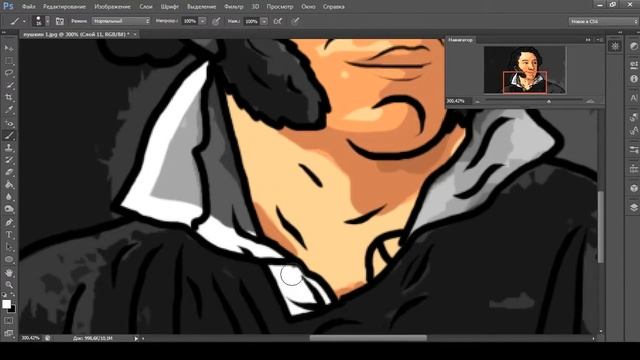Open the brush tool preset picker
This screenshot has height=360, width=640.
click(17, 21)
